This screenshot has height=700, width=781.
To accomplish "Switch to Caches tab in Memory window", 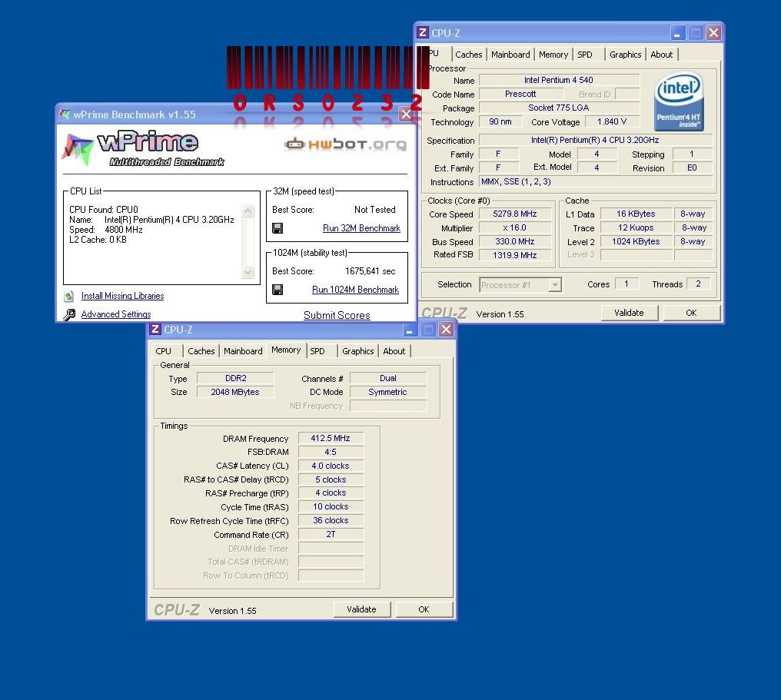I will click(x=201, y=351).
